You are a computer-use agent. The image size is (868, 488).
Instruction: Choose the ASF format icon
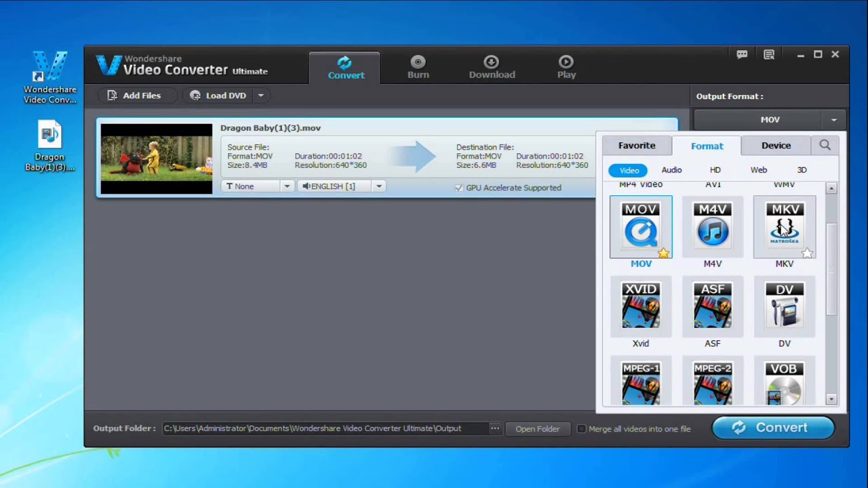(x=713, y=306)
